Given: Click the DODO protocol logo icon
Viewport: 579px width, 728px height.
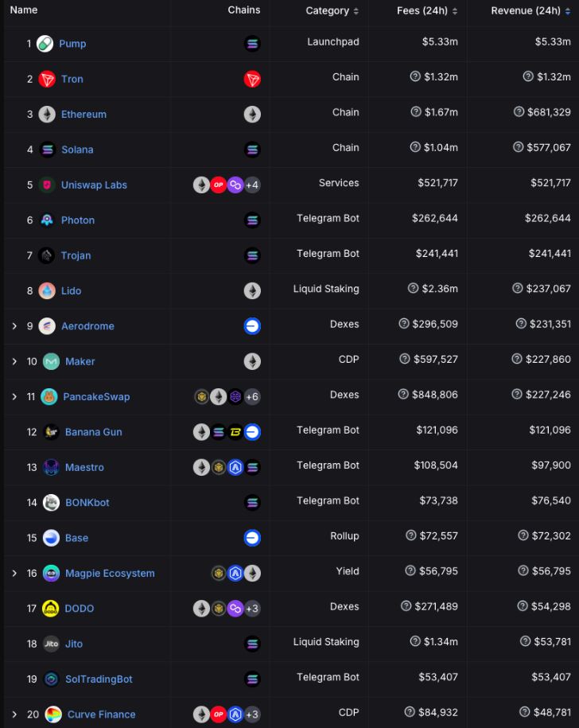Looking at the screenshot, I should 51,609.
